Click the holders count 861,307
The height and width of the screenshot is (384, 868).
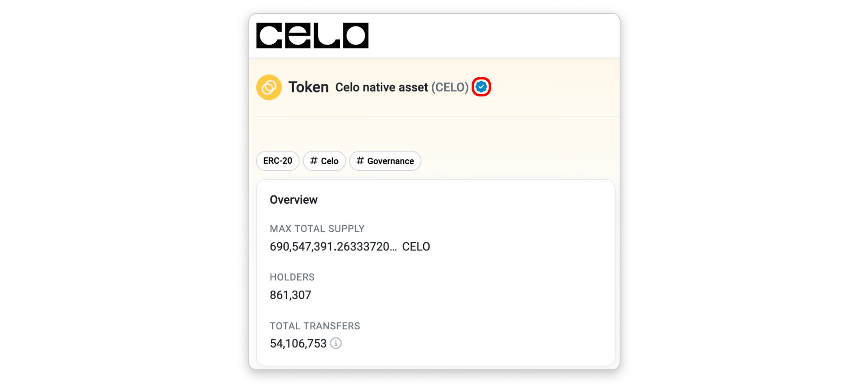click(x=290, y=295)
